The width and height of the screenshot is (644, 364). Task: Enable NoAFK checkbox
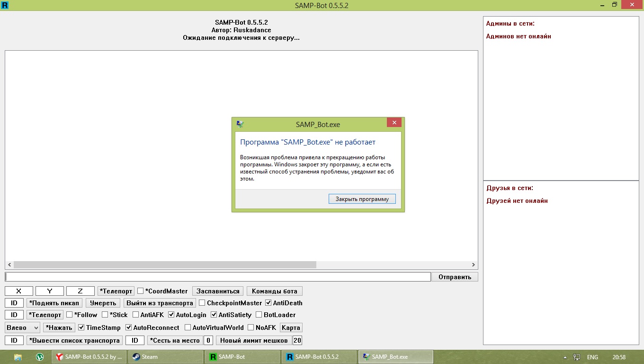coord(251,328)
